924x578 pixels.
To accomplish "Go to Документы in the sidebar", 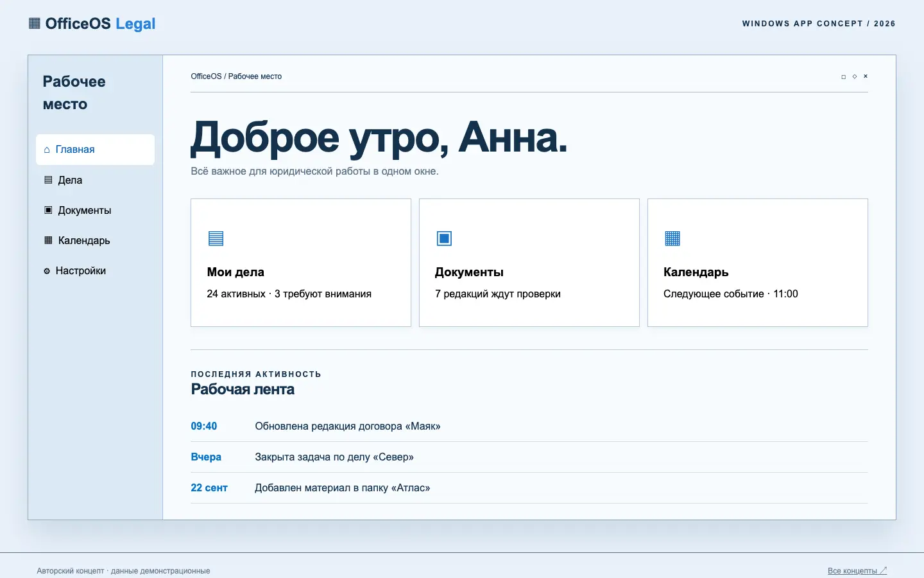I will [95, 210].
